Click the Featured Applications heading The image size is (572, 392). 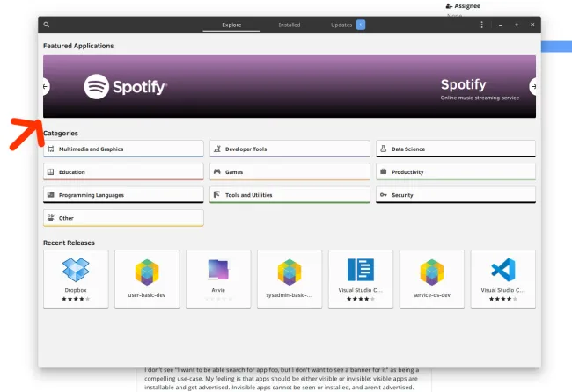[x=78, y=46]
